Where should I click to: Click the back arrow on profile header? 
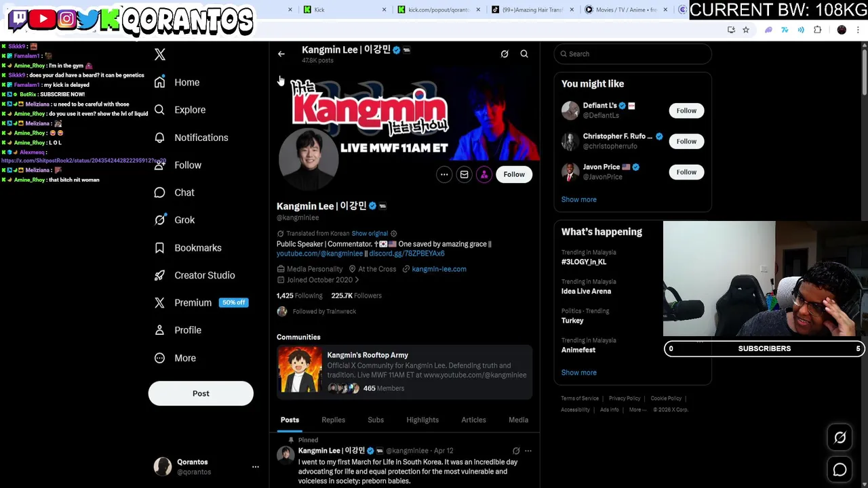(x=281, y=54)
